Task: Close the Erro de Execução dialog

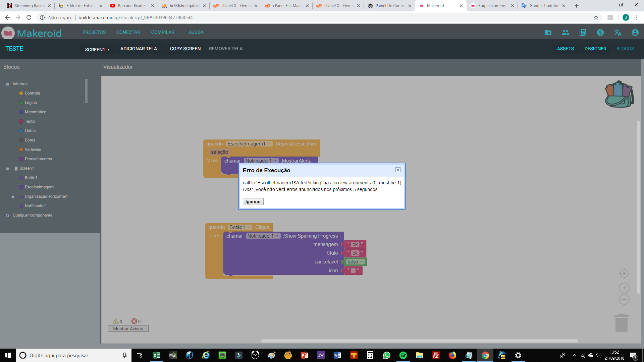Action: tap(398, 170)
